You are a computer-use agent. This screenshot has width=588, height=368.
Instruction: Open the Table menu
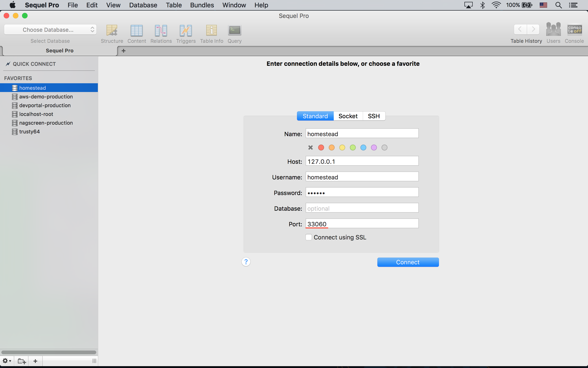(x=174, y=5)
